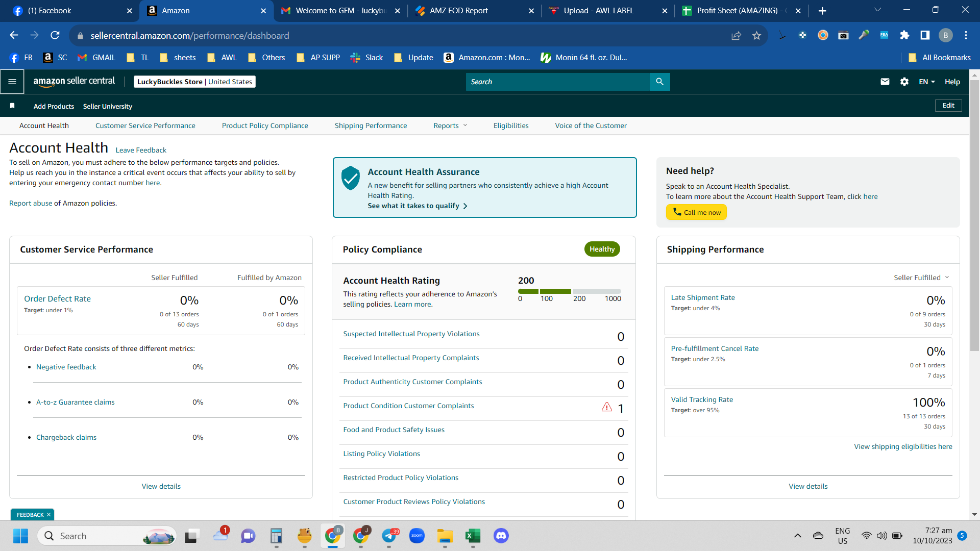
Task: Open File Explorer from the taskbar
Action: 445,536
